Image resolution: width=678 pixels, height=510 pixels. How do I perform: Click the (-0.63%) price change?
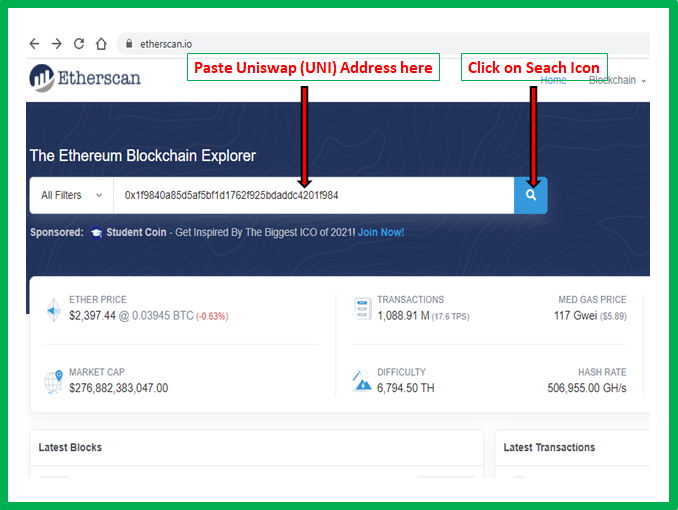tap(212, 317)
